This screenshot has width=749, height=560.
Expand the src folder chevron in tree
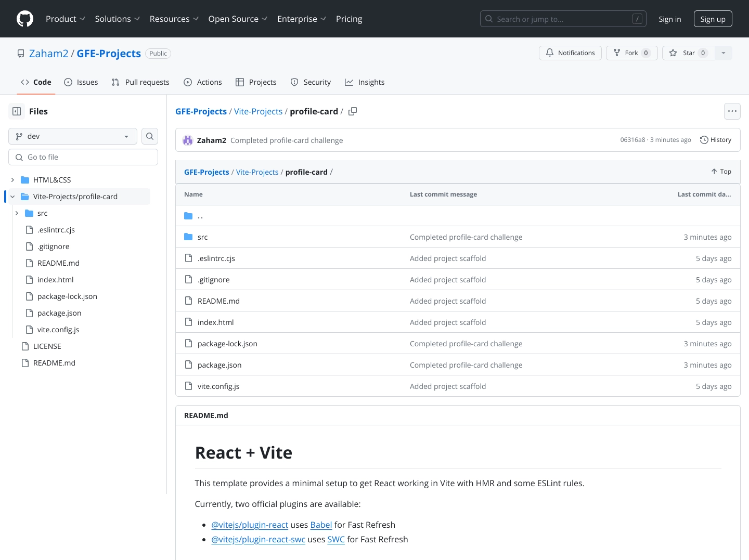pos(17,213)
